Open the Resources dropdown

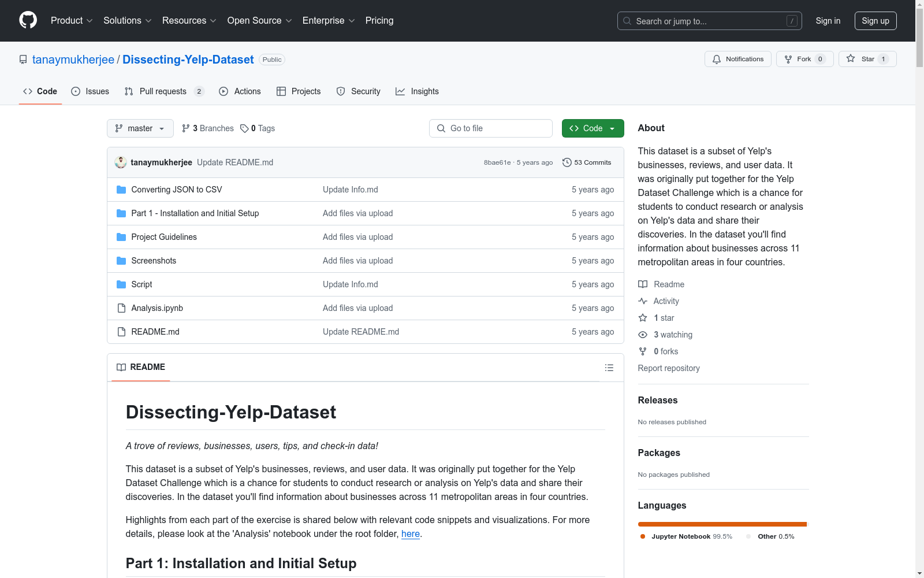189,21
